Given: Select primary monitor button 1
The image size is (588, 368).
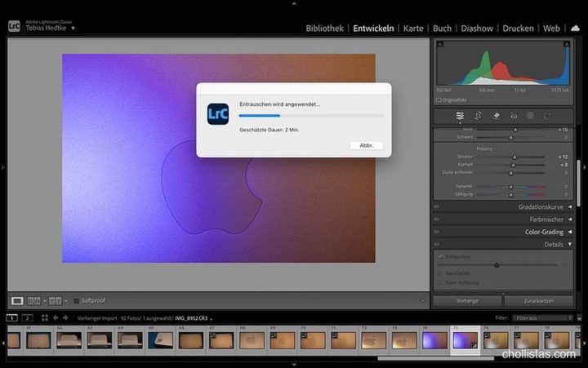Looking at the screenshot, I should (x=11, y=318).
